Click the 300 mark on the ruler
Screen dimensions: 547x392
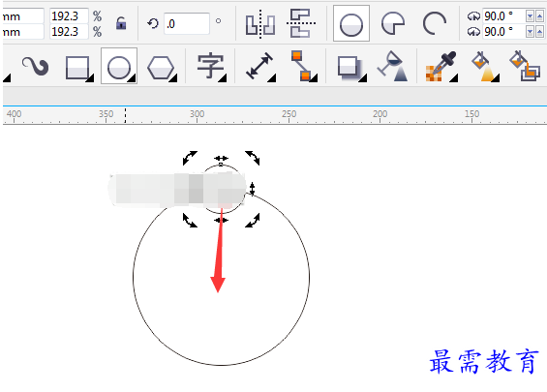(x=198, y=114)
